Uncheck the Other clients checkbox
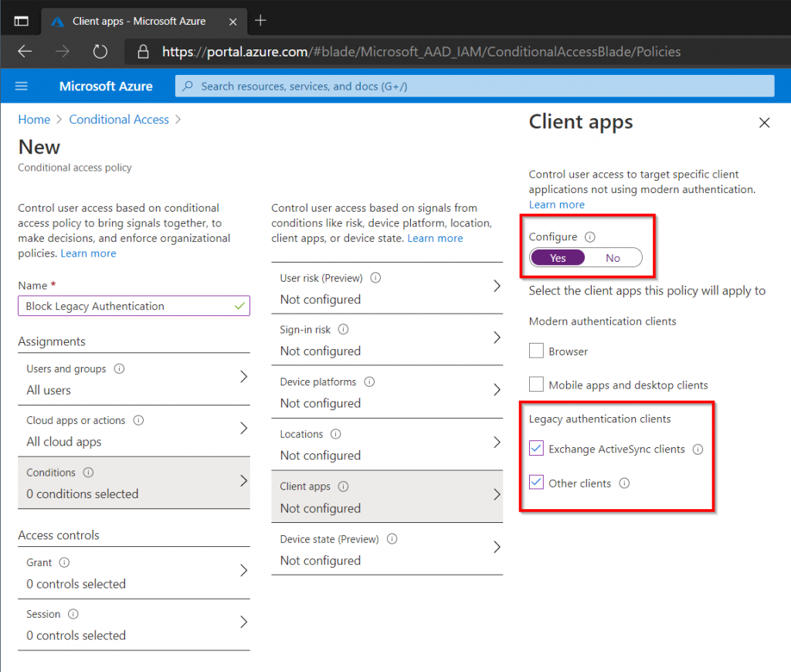The height and width of the screenshot is (672, 791). [x=536, y=482]
